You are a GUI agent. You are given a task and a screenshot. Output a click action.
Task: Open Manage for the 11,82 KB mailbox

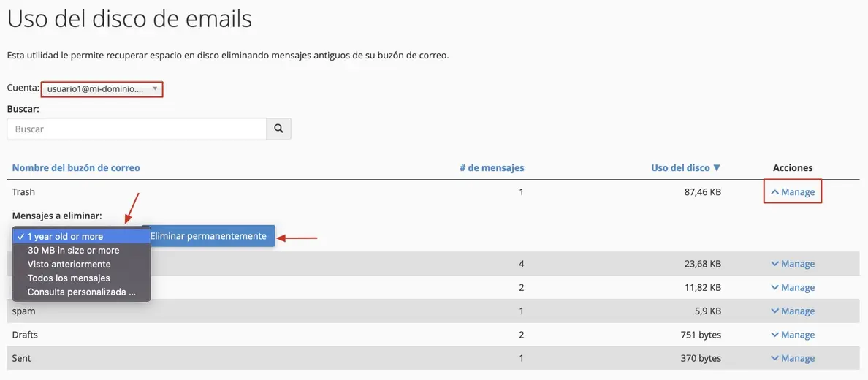coord(793,287)
